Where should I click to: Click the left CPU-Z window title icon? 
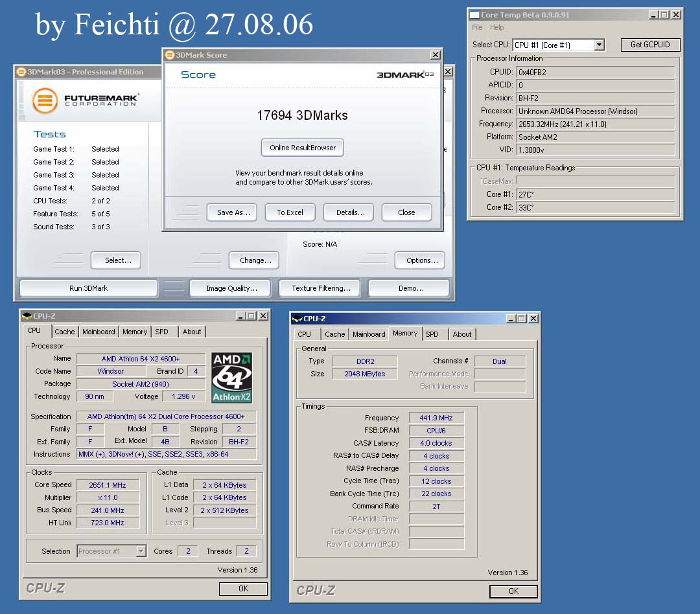pyautogui.click(x=27, y=316)
